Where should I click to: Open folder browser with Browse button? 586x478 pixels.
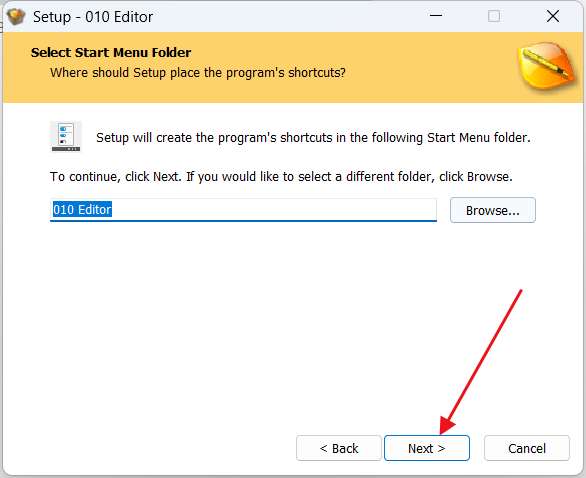click(493, 210)
